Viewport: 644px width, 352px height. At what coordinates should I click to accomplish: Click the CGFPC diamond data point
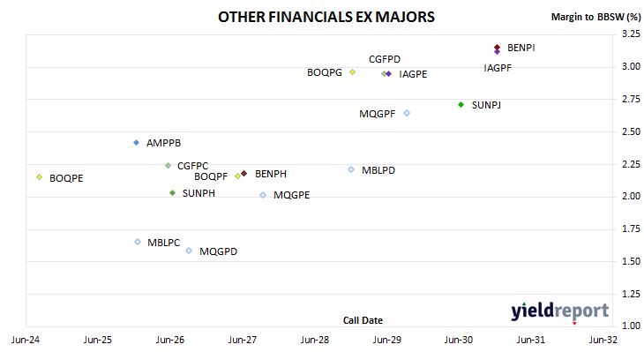click(x=168, y=166)
